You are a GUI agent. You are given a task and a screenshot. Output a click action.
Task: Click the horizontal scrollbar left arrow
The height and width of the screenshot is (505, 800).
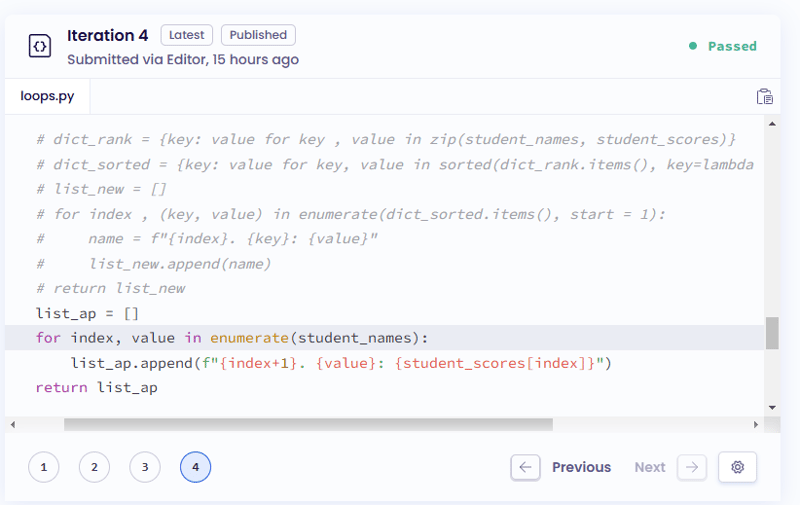[x=12, y=424]
